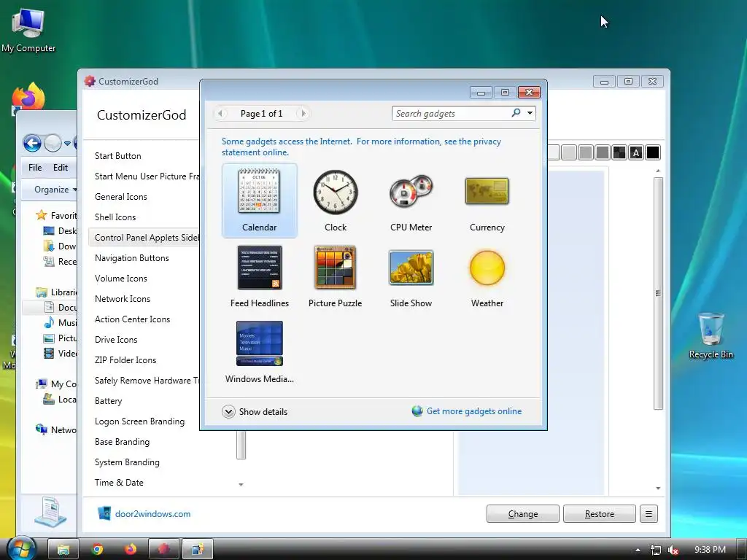Select the Clock gadget
Image resolution: width=747 pixels, height=560 pixels.
coord(336,201)
